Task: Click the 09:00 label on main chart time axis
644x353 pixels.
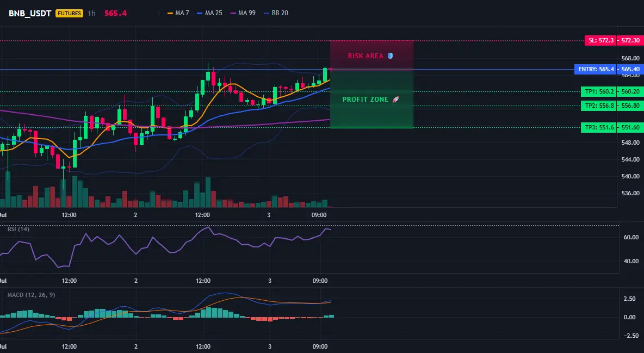Action: click(x=319, y=215)
